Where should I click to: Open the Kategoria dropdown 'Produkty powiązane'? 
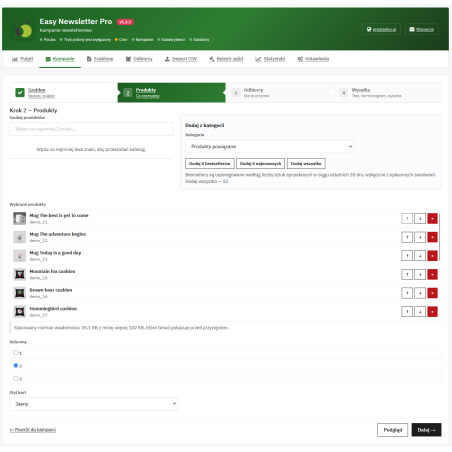click(269, 146)
